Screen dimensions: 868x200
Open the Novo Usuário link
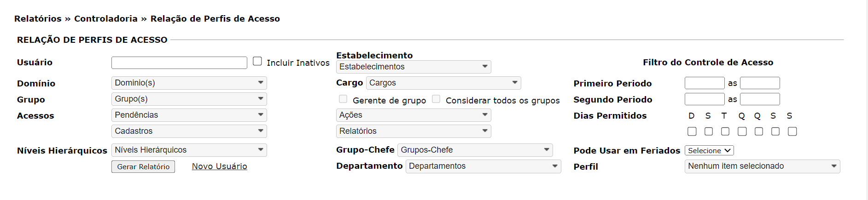(x=219, y=166)
